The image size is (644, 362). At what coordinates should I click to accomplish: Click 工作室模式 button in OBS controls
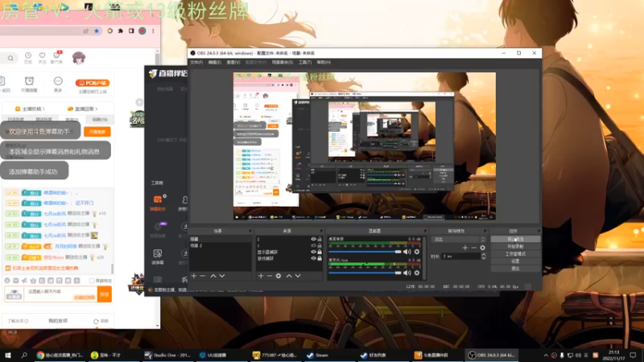(515, 254)
